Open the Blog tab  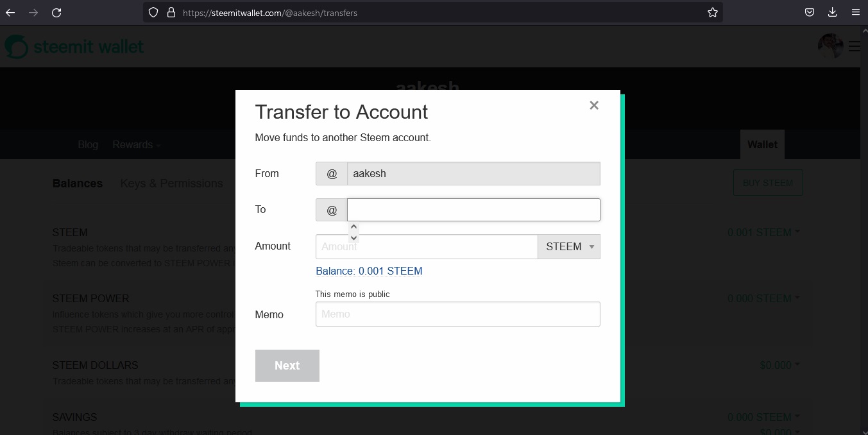click(88, 144)
